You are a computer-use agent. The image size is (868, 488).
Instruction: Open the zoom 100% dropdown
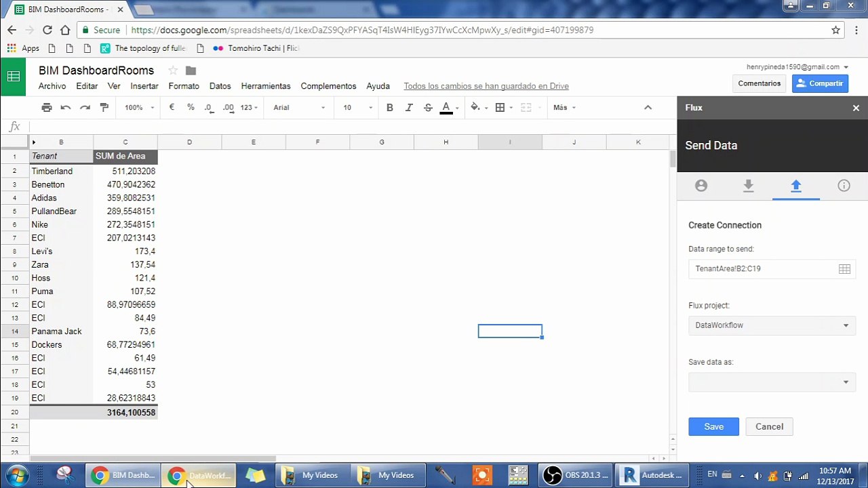[139, 107]
